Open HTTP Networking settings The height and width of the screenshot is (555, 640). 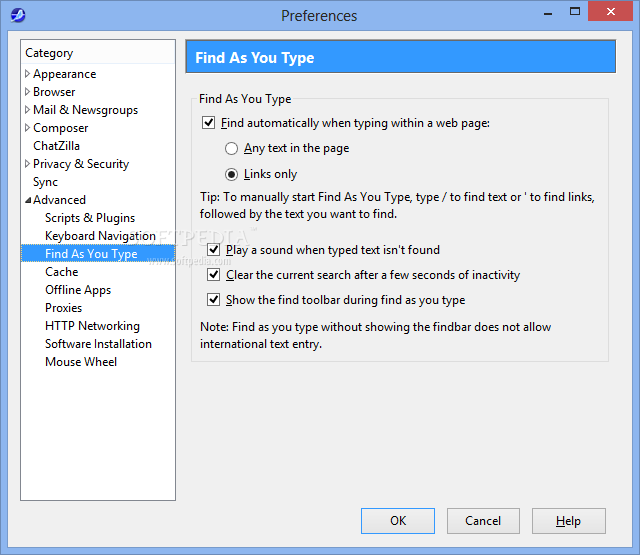[x=92, y=326]
